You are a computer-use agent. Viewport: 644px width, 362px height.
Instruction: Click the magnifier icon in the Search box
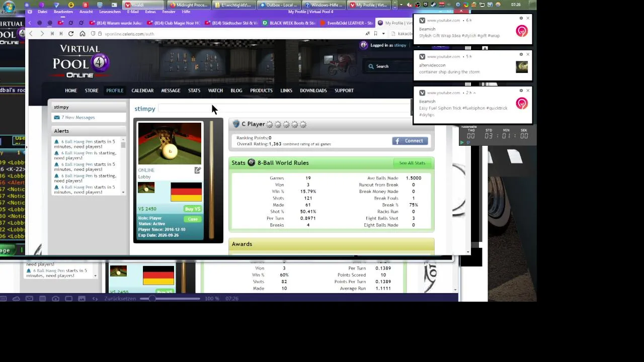[x=371, y=66]
